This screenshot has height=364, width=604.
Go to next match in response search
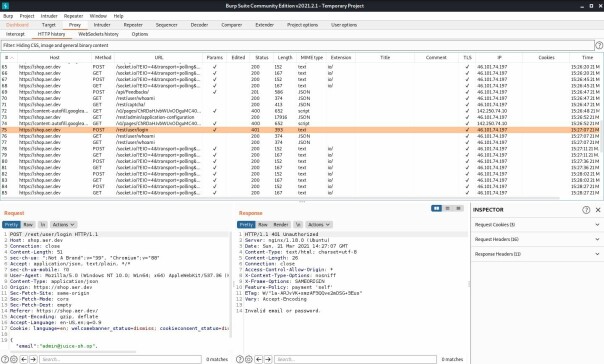click(268, 359)
